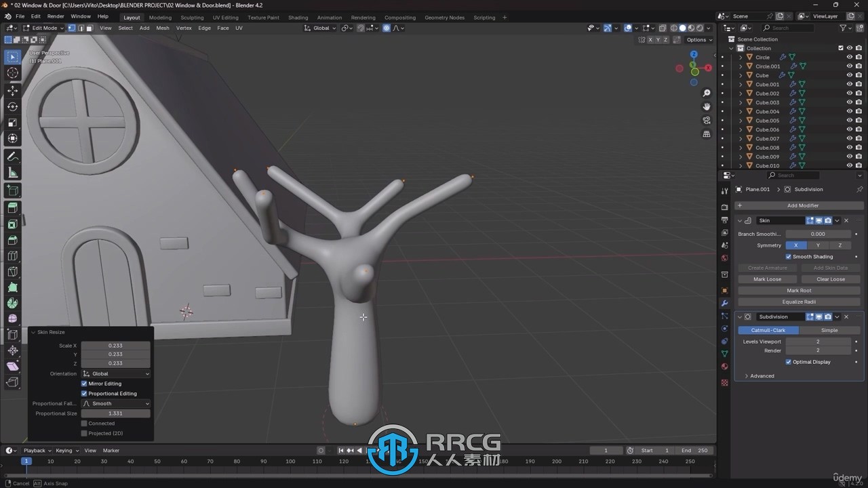
Task: Click the Mark Root button
Action: pyautogui.click(x=799, y=290)
